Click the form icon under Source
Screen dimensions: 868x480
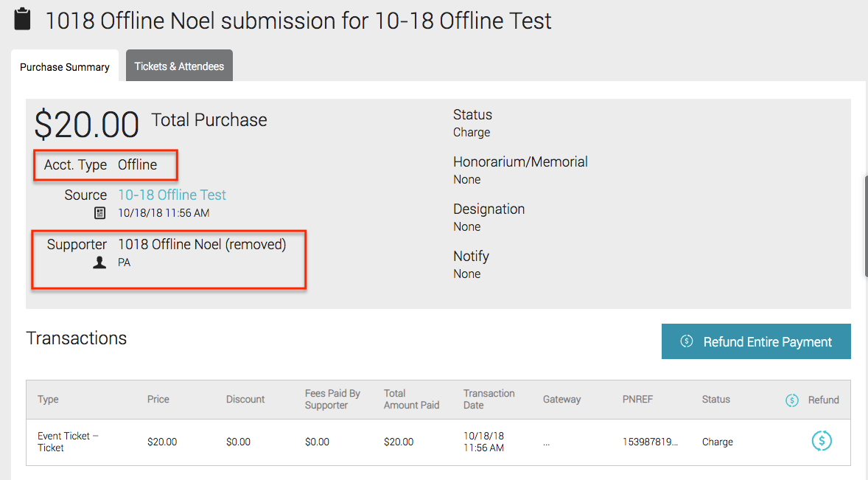pos(99,213)
